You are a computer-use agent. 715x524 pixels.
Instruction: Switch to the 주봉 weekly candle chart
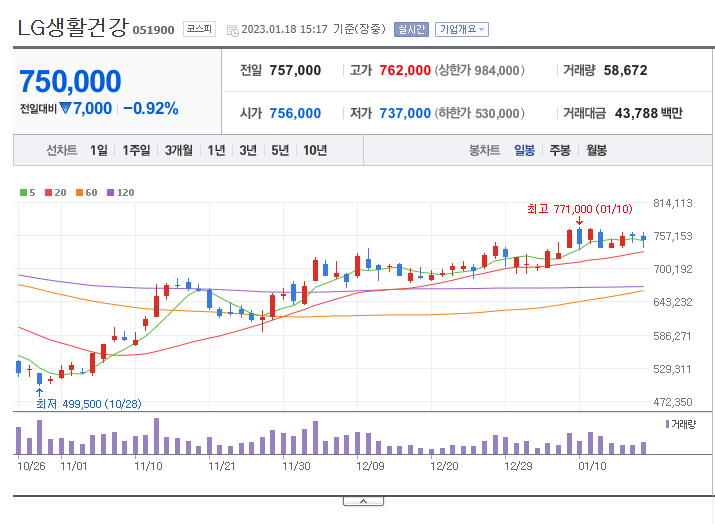pos(560,150)
